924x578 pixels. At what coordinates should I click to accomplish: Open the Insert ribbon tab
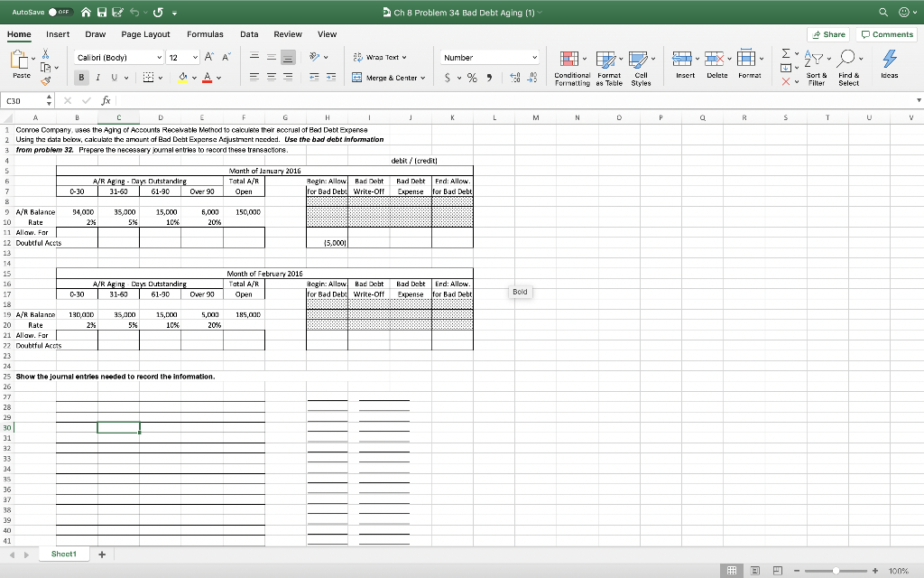coord(58,34)
